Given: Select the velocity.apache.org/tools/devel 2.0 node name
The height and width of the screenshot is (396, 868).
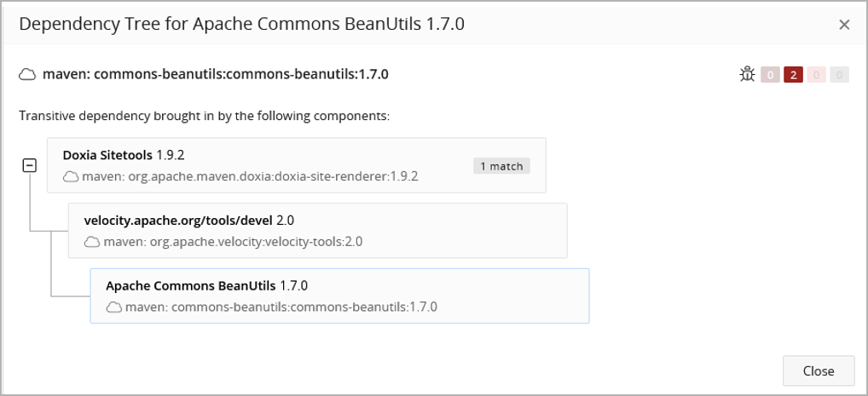Looking at the screenshot, I should point(188,220).
